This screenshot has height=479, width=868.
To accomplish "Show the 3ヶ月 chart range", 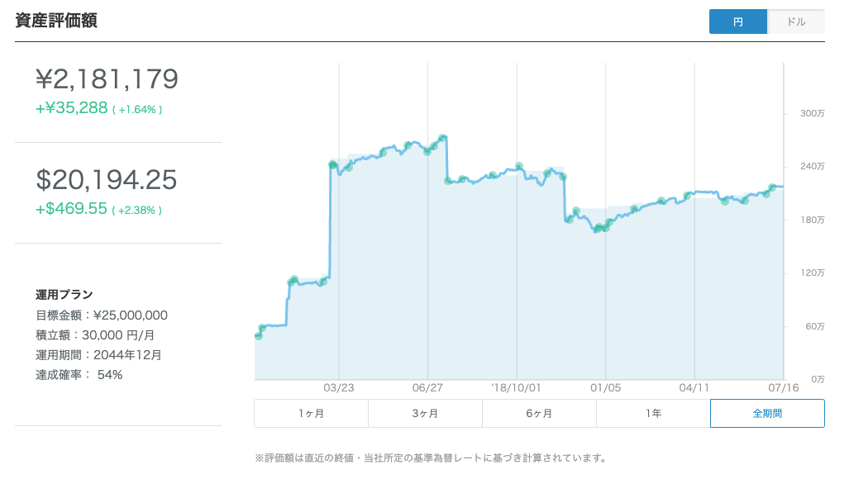I will click(x=425, y=414).
